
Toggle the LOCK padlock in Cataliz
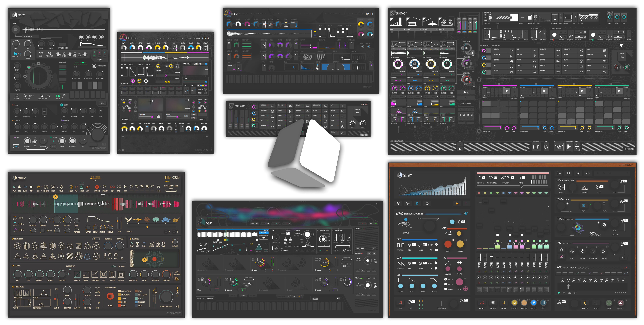point(158,186)
